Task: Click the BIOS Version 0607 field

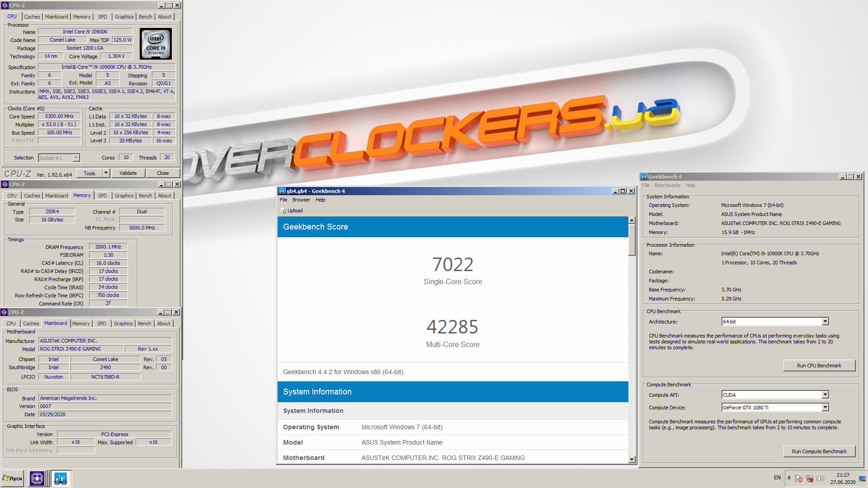Action: tap(105, 406)
